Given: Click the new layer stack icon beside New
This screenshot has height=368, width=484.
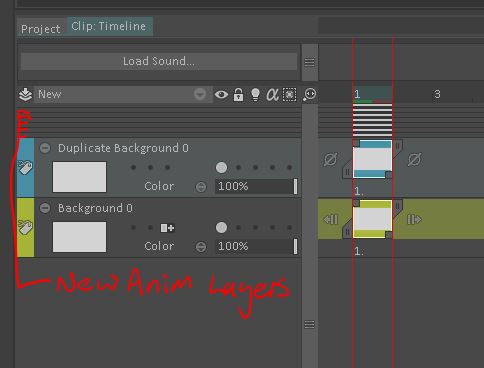Looking at the screenshot, I should click(25, 95).
